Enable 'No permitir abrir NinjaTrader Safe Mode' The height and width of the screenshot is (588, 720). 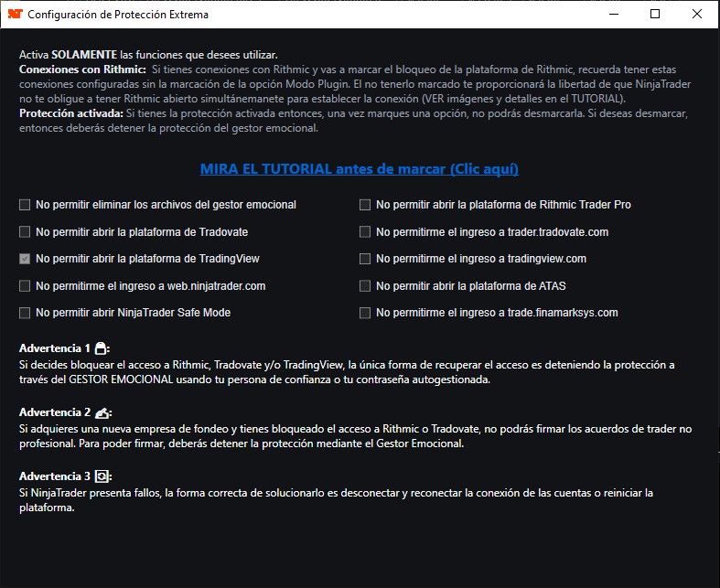click(x=25, y=313)
